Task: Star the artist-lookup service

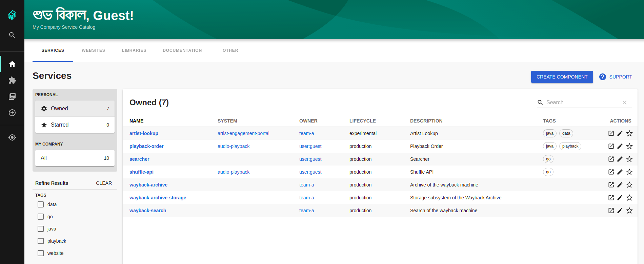Action: point(629,133)
